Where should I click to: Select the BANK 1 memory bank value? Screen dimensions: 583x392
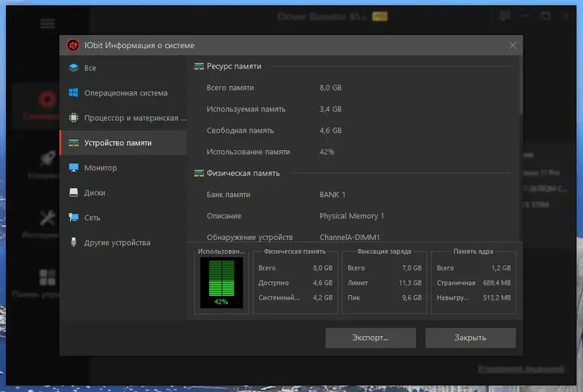pos(332,195)
